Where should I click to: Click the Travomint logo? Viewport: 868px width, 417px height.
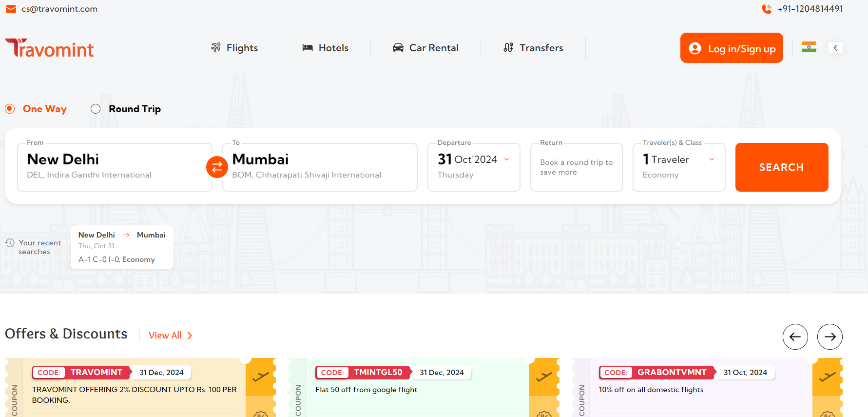pyautogui.click(x=49, y=48)
